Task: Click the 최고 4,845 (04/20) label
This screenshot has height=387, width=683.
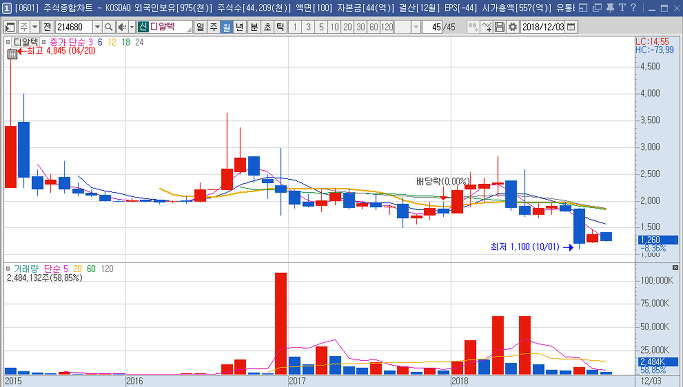Action: point(61,51)
